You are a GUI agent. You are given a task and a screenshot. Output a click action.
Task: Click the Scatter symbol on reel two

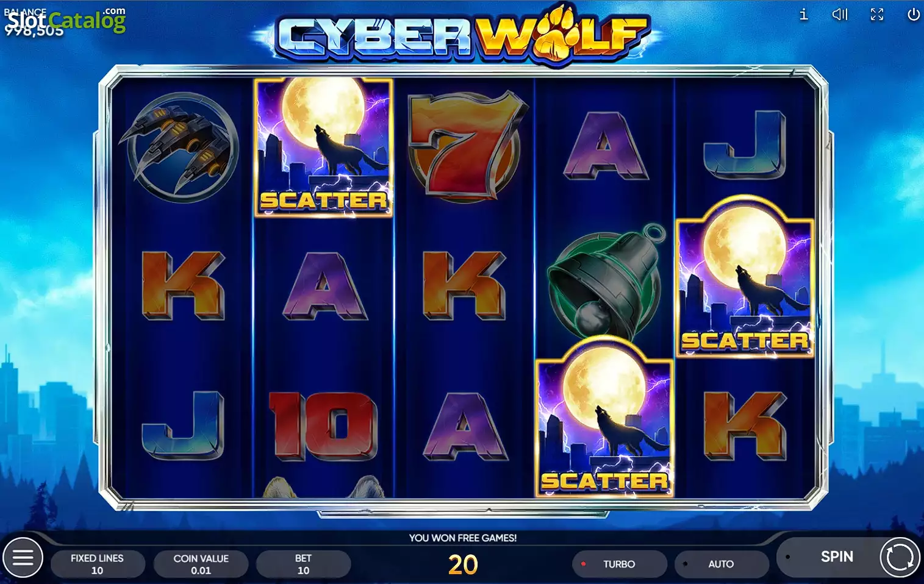(x=323, y=147)
